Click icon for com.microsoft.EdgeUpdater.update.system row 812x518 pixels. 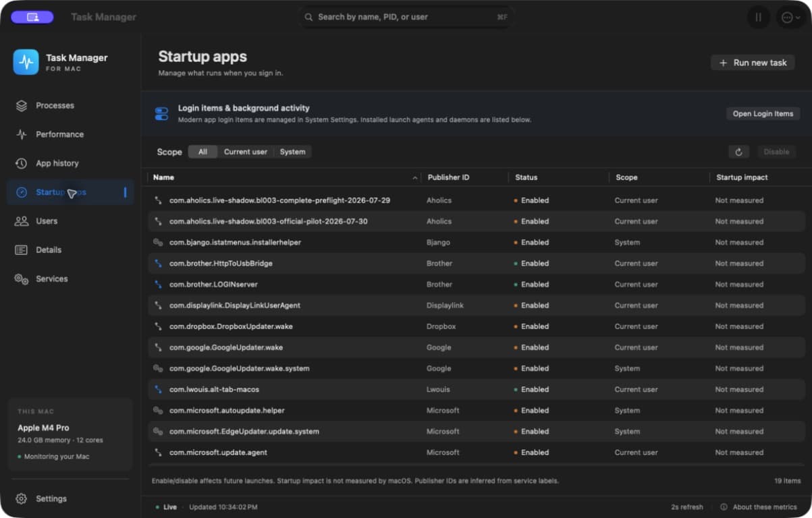pyautogui.click(x=158, y=431)
